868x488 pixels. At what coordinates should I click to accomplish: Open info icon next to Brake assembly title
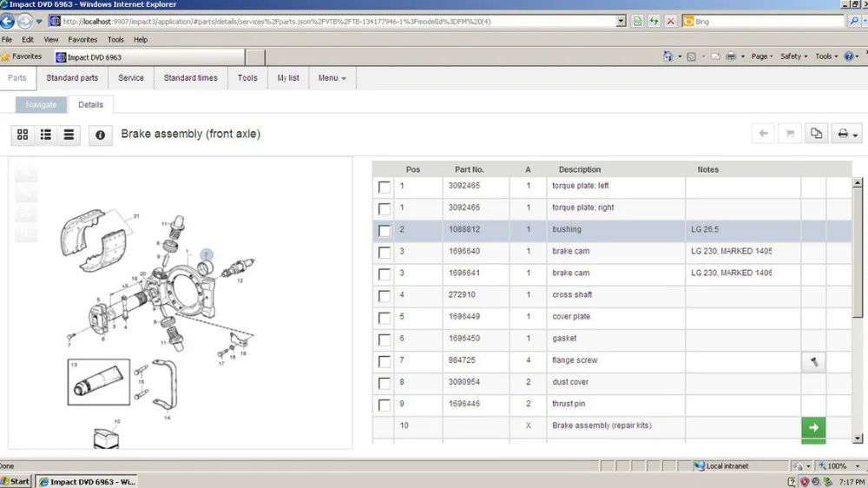[100, 135]
